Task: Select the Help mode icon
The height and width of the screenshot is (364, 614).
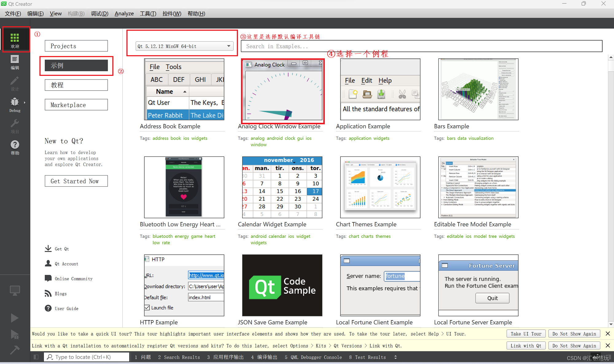Action: (x=14, y=145)
